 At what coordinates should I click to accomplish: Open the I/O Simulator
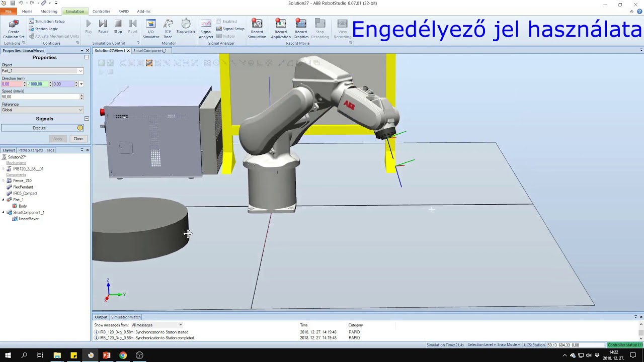point(151,29)
